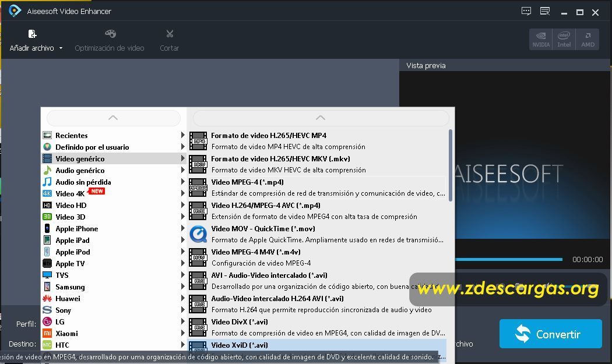Open the Añadir archivo dropdown arrow

61,48
